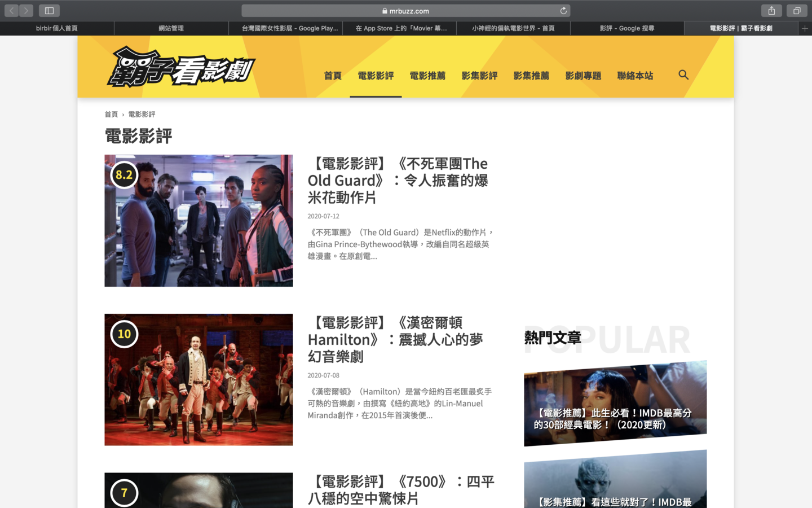
Task: Open the Hamilton review thumbnail
Action: pyautogui.click(x=198, y=380)
